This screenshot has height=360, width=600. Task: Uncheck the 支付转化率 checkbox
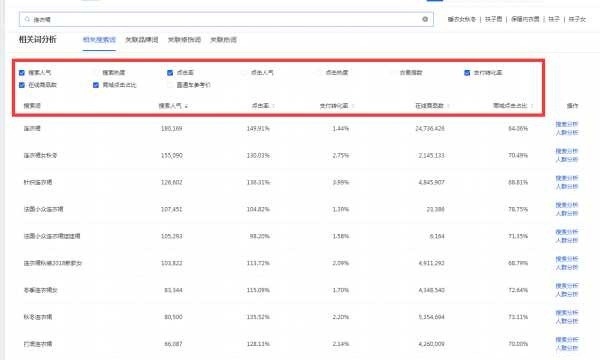tap(467, 73)
